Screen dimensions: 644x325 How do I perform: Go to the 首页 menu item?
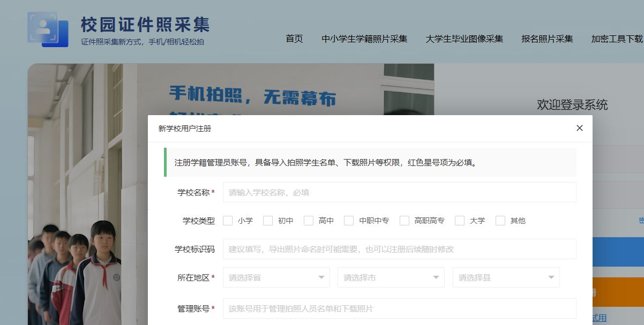pyautogui.click(x=294, y=39)
